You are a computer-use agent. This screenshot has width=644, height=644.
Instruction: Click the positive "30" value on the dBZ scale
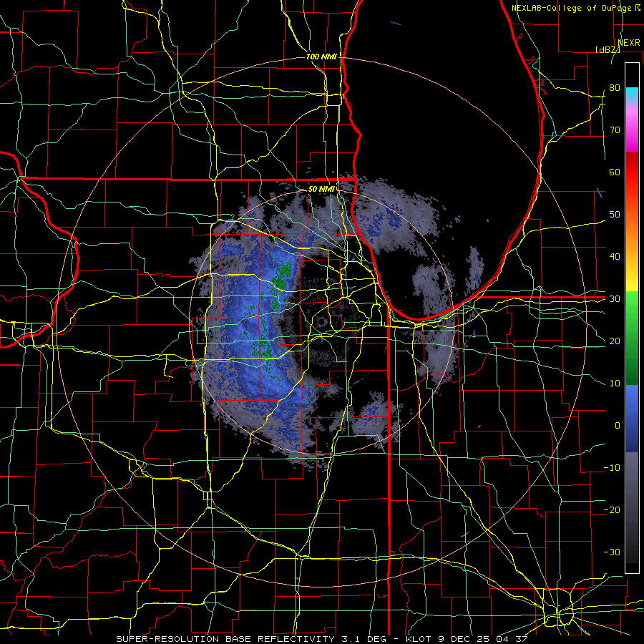tap(615, 299)
